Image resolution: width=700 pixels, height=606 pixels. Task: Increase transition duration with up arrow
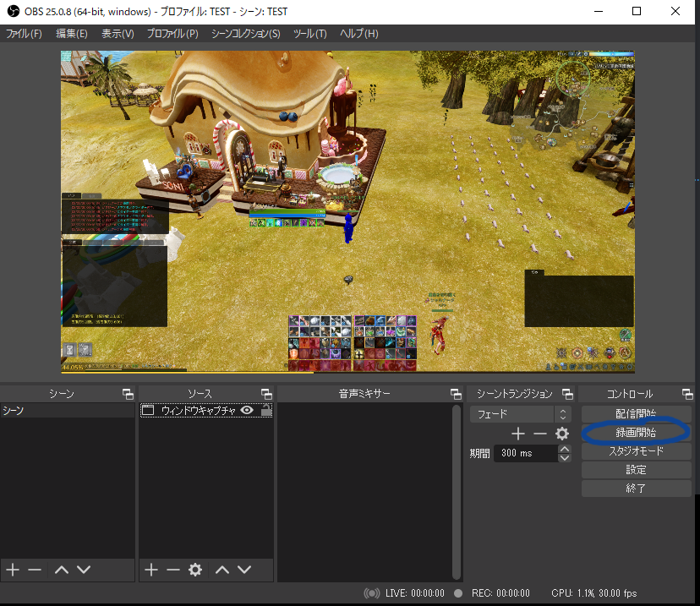564,449
